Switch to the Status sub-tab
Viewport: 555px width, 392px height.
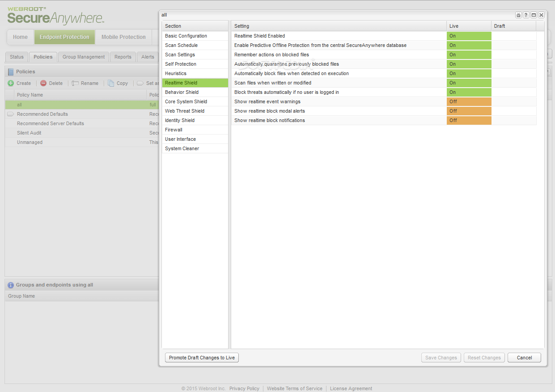17,57
